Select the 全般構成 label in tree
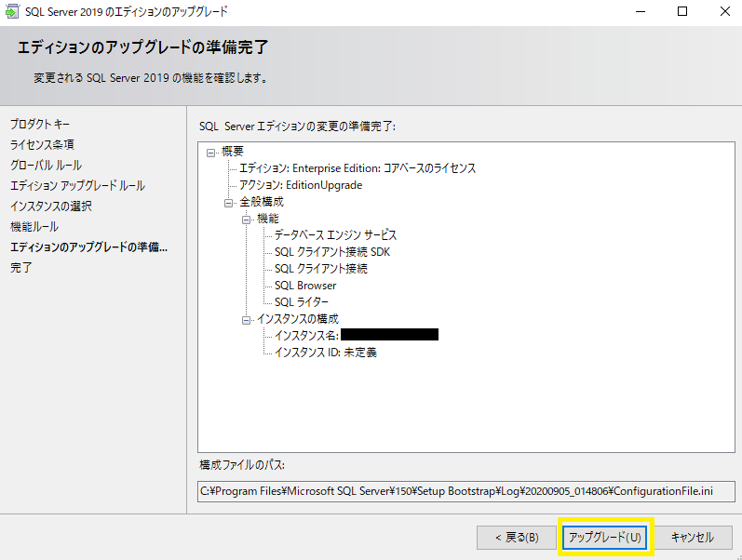Viewport: 742px width, 560px height. (x=262, y=202)
